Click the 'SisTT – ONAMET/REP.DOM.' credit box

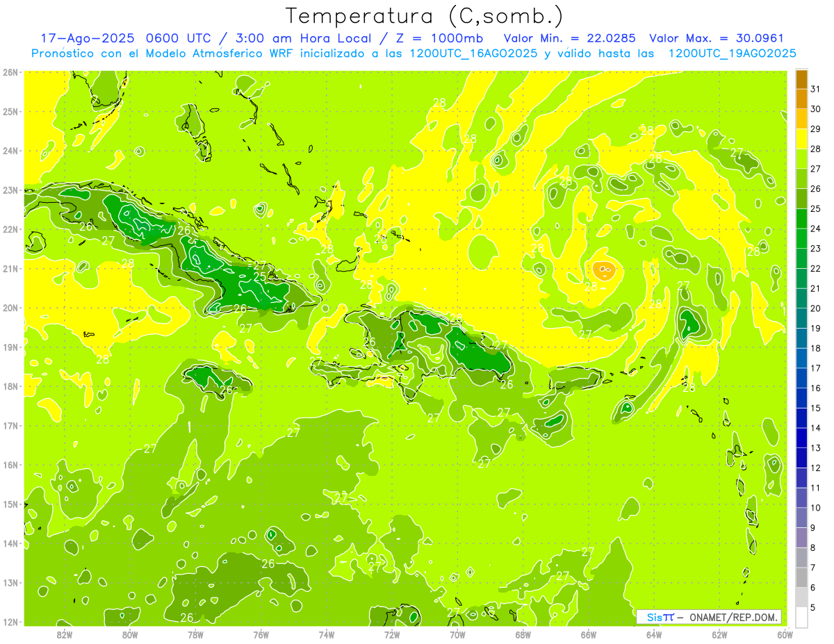coord(709,617)
